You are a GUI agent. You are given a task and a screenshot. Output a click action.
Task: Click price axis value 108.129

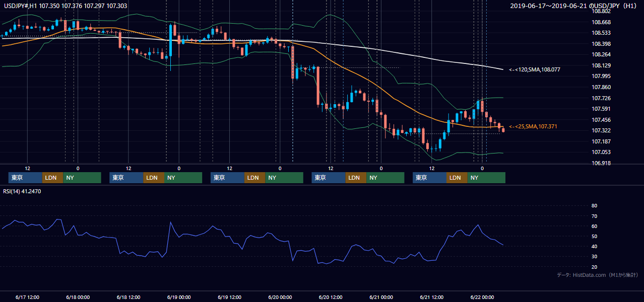click(x=601, y=65)
